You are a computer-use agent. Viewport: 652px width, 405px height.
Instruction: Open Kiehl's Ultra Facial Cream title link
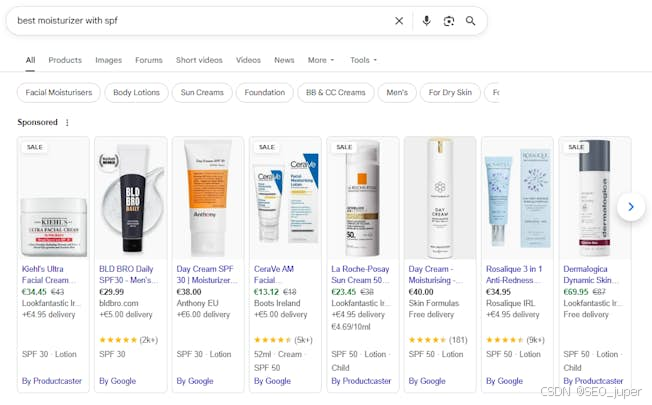coord(48,274)
